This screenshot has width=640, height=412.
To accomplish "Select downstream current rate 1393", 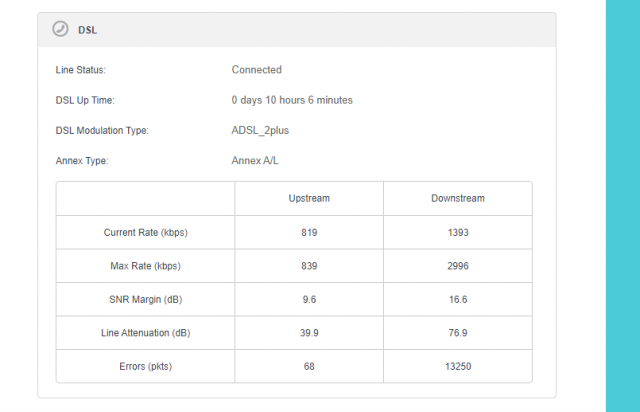I will pos(458,232).
